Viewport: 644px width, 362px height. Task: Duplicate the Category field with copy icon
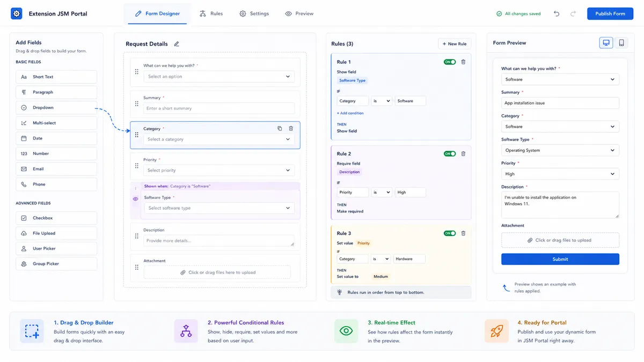click(280, 128)
